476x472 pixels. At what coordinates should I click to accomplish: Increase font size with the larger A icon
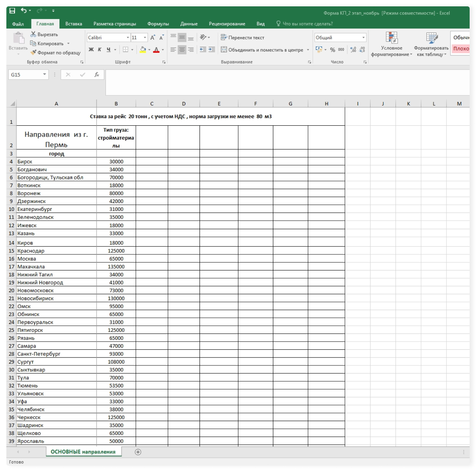tap(153, 37)
